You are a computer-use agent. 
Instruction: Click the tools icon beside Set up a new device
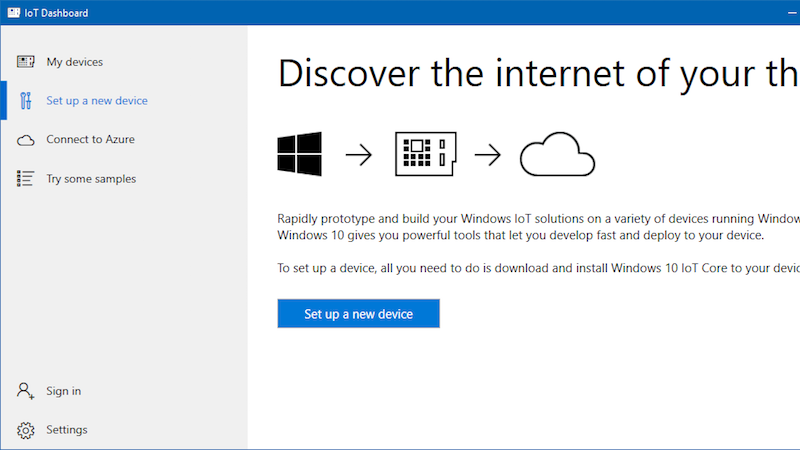click(x=26, y=101)
